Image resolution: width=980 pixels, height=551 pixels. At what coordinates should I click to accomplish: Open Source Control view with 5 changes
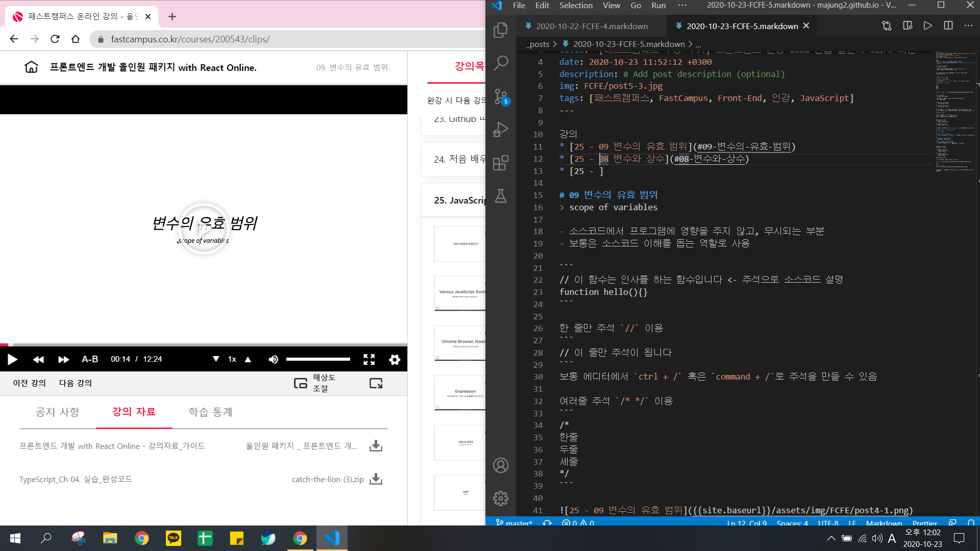501,96
